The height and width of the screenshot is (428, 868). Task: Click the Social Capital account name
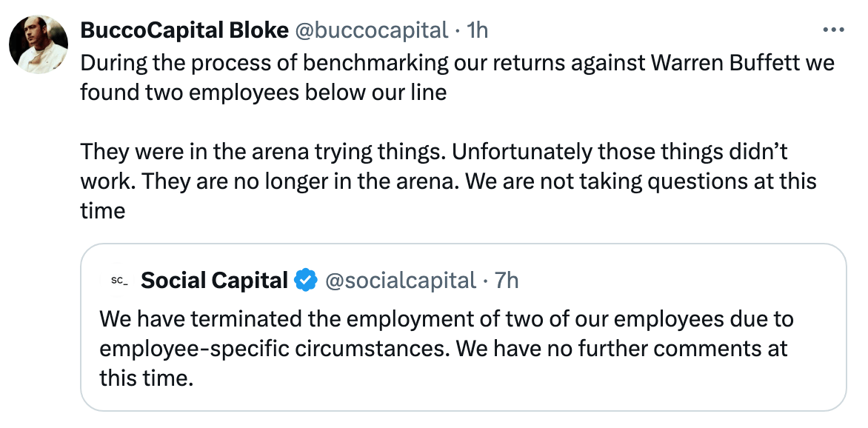click(214, 281)
